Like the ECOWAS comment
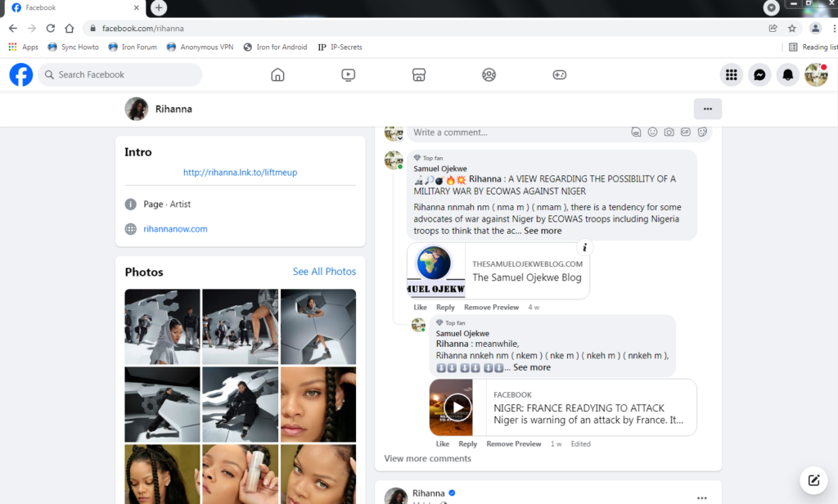Viewport: 838px width, 504px height. tap(420, 308)
